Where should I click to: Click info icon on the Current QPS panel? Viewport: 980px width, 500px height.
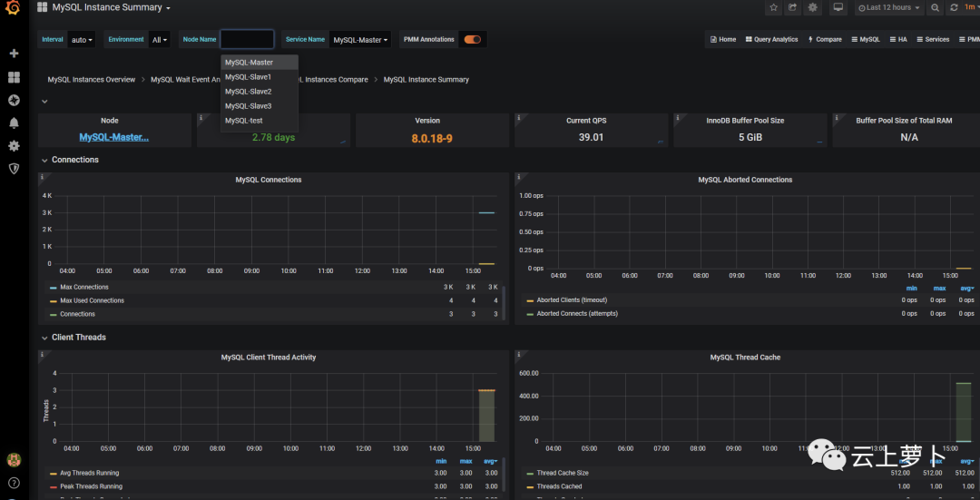click(518, 117)
